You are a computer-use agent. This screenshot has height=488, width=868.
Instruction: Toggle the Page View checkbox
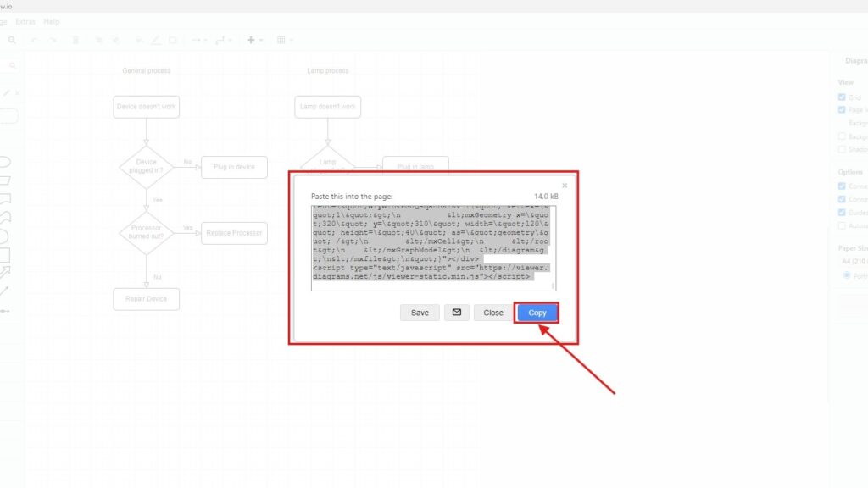point(842,109)
